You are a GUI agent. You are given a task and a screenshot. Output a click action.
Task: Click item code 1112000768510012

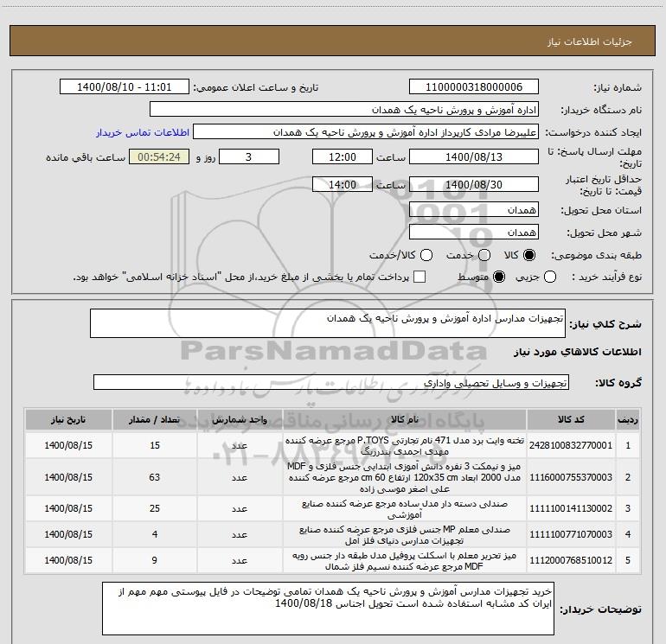[571, 560]
